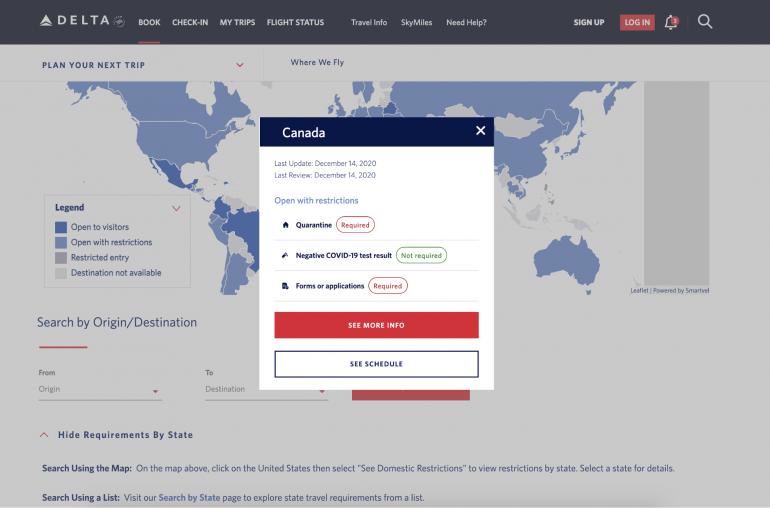Click the Where We Fly link
Screen dimensions: 770x508
(x=317, y=63)
